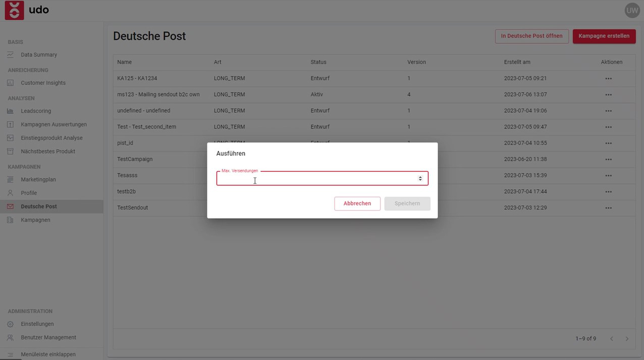Select the TestCampaign name cell

pyautogui.click(x=135, y=159)
